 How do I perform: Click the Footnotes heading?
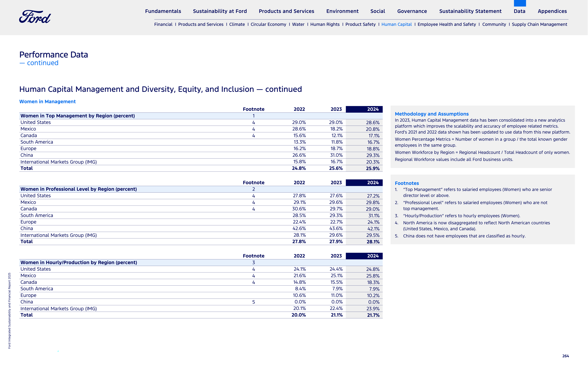click(407, 183)
